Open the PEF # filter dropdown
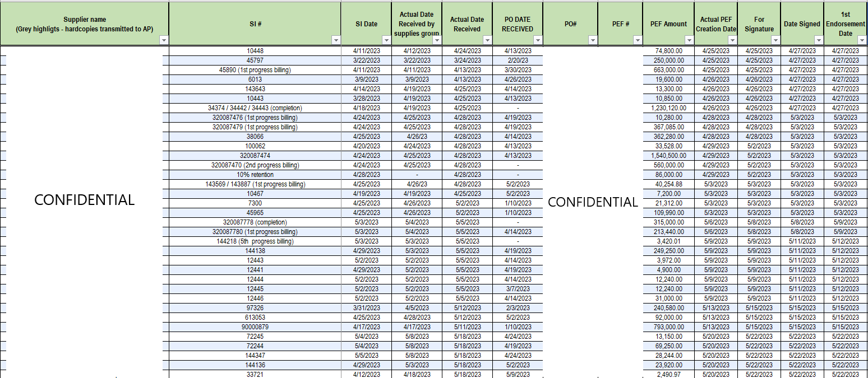The image size is (868, 378). point(638,40)
